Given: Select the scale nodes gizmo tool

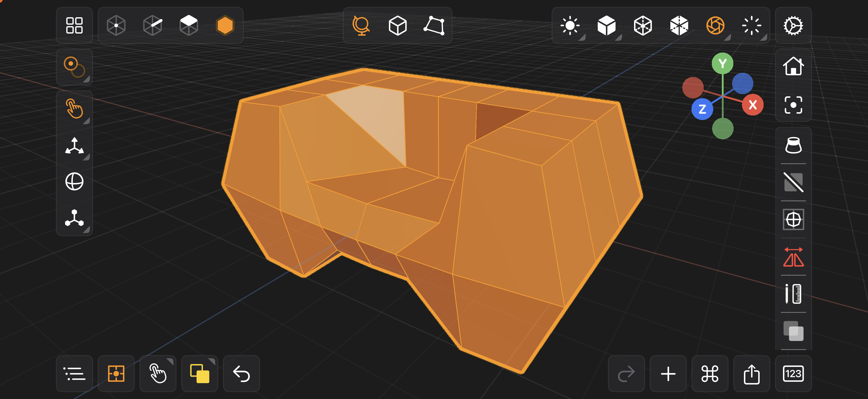Looking at the screenshot, I should (x=74, y=218).
